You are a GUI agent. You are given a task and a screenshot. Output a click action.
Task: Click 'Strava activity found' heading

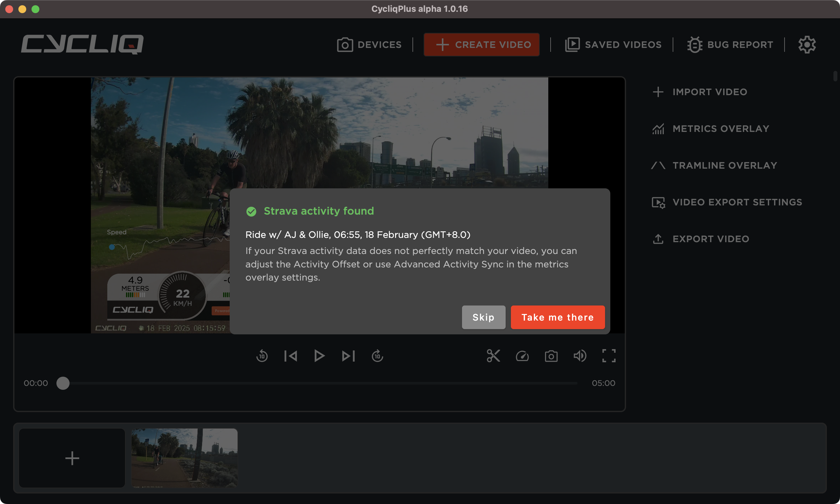319,211
